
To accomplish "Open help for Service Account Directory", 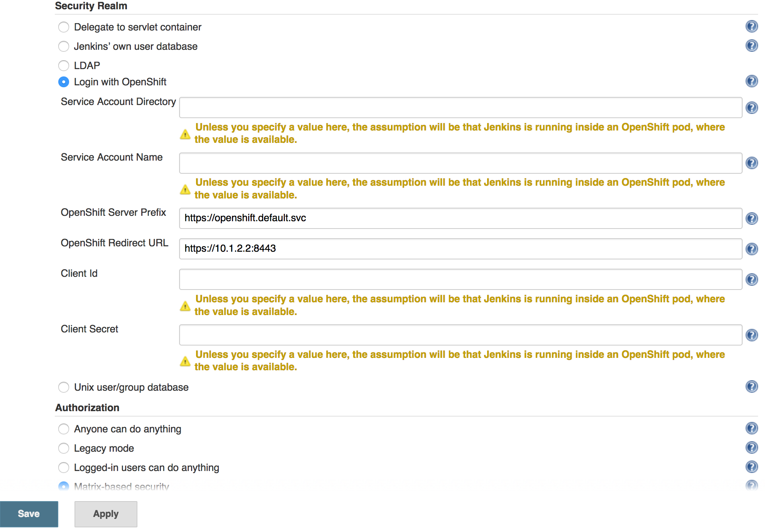I will pyautogui.click(x=752, y=108).
